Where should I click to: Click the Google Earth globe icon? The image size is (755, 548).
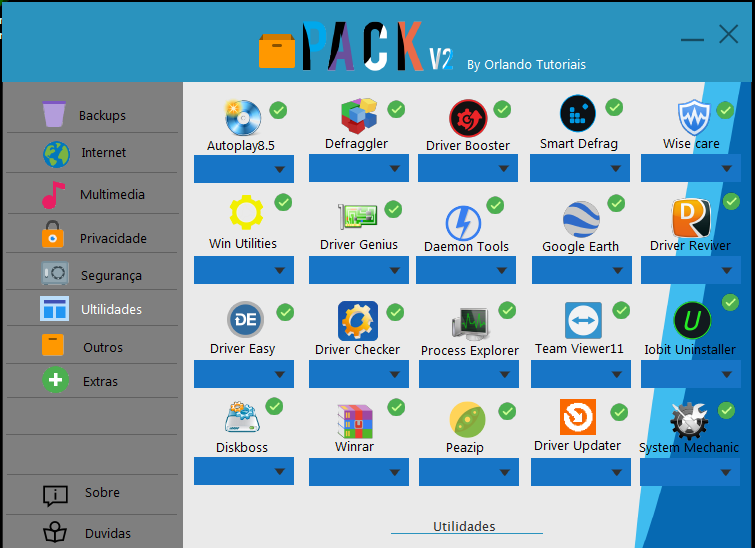point(581,219)
